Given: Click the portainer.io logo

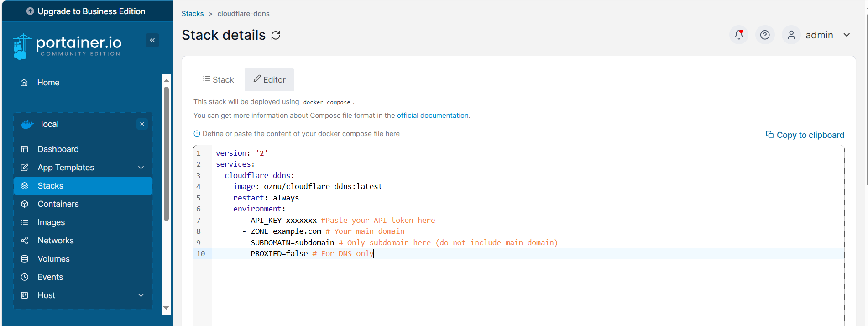Looking at the screenshot, I should [x=68, y=47].
